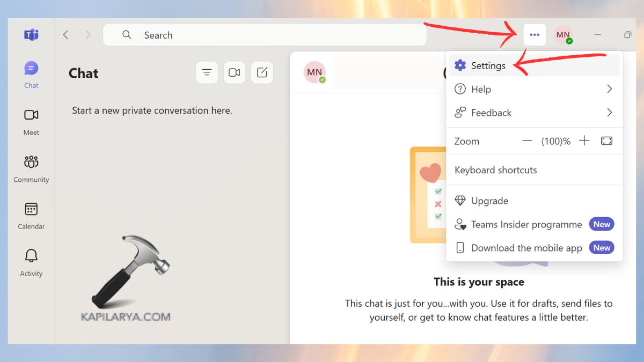Click Upgrade in the dropdown menu
This screenshot has height=362, width=644.
489,201
